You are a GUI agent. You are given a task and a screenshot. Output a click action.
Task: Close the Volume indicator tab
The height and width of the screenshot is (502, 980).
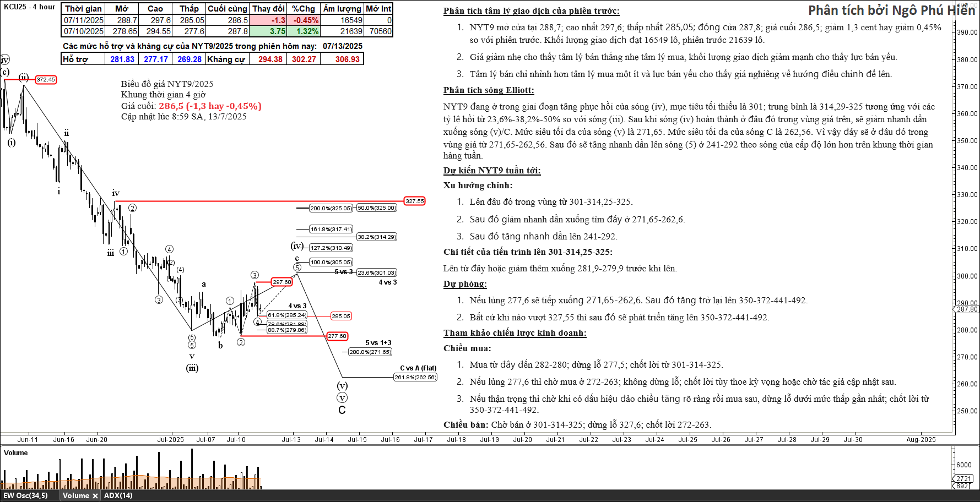point(95,496)
